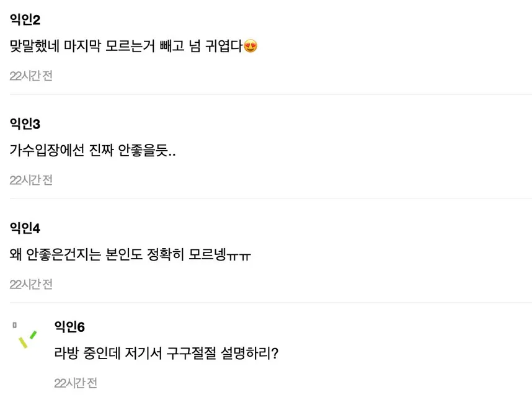Image resolution: width=532 pixels, height=397 pixels.
Task: Click the 22시간 전 timestamp under 익인4
Action: (31, 284)
